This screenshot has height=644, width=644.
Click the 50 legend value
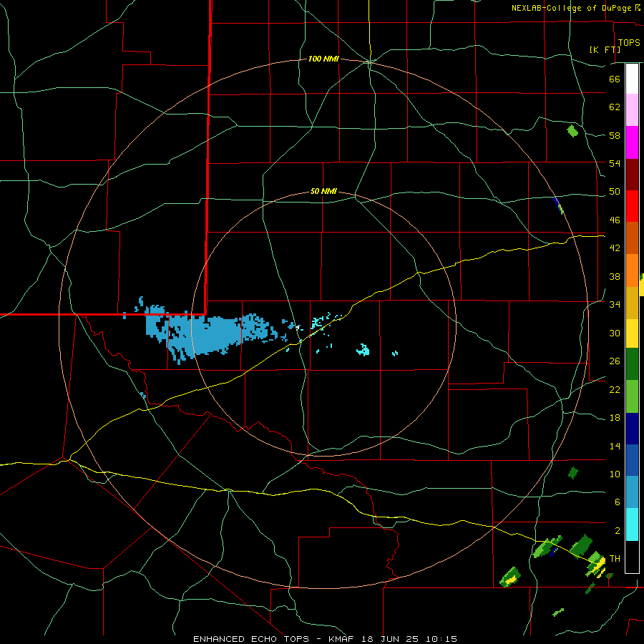[x=615, y=192]
